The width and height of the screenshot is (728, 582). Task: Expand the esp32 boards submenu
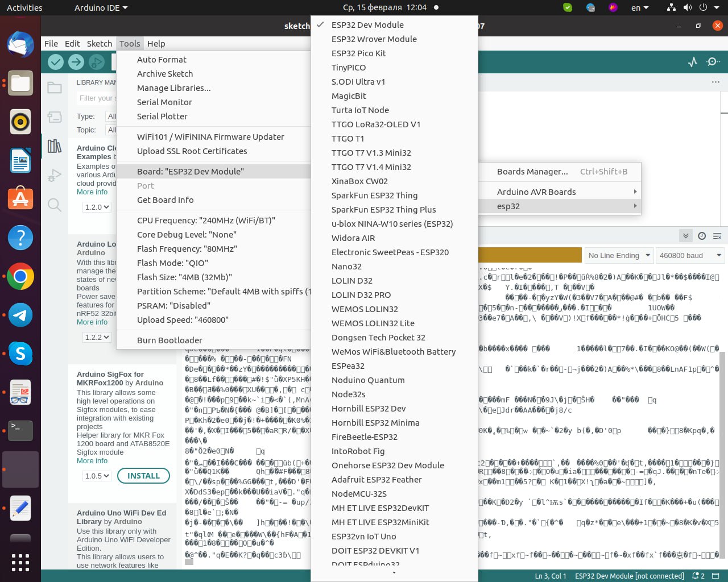(x=560, y=206)
